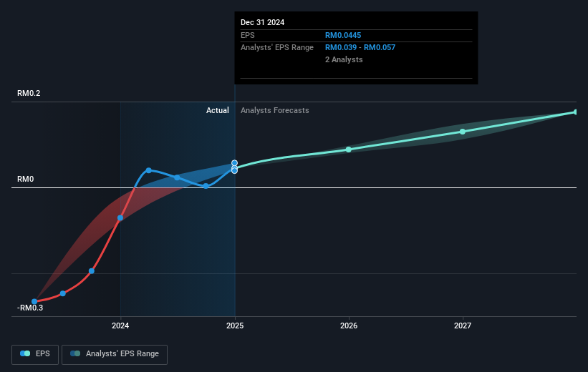
Task: Click the RM0.039 range value in tooltip
Action: (x=340, y=48)
